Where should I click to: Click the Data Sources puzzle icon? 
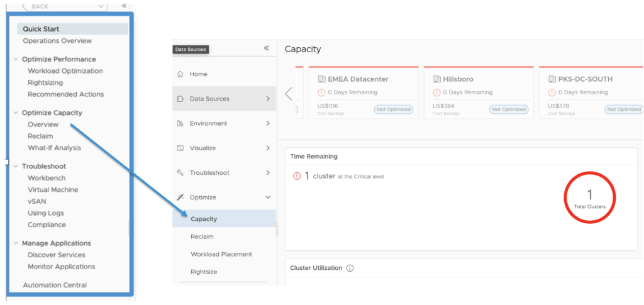tap(180, 99)
